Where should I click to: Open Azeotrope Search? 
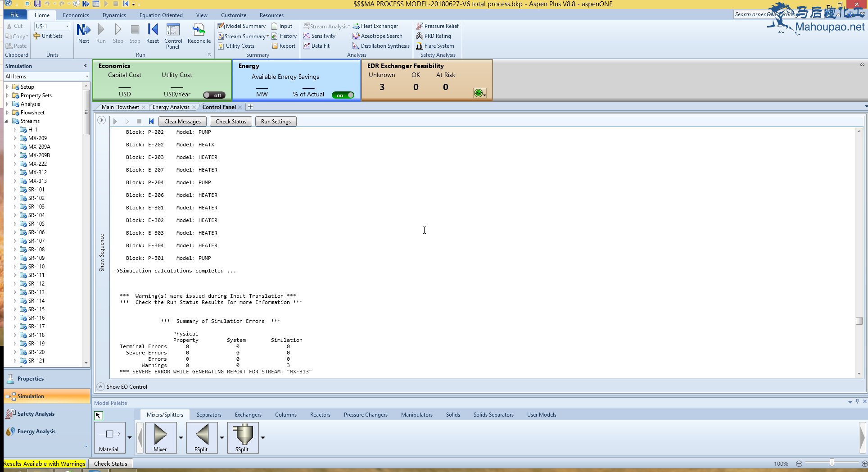378,36
